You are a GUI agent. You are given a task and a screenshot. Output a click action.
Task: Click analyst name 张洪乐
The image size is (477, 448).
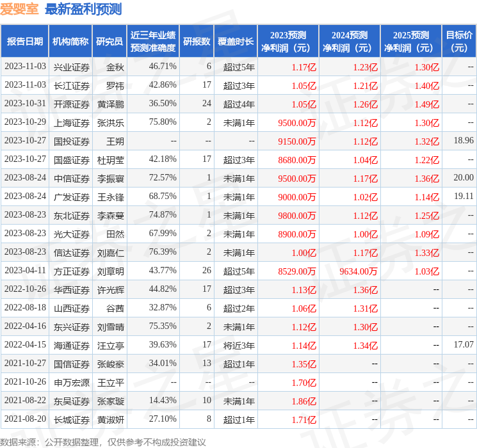tap(111, 123)
